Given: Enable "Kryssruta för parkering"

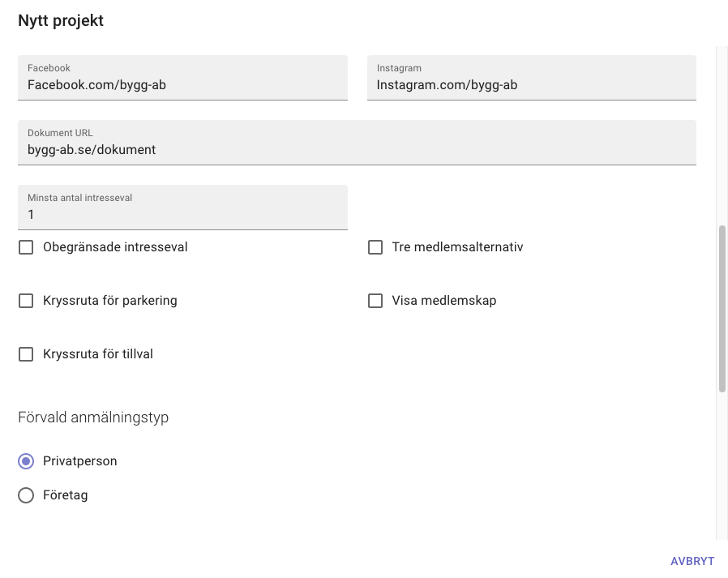Looking at the screenshot, I should click(25, 300).
